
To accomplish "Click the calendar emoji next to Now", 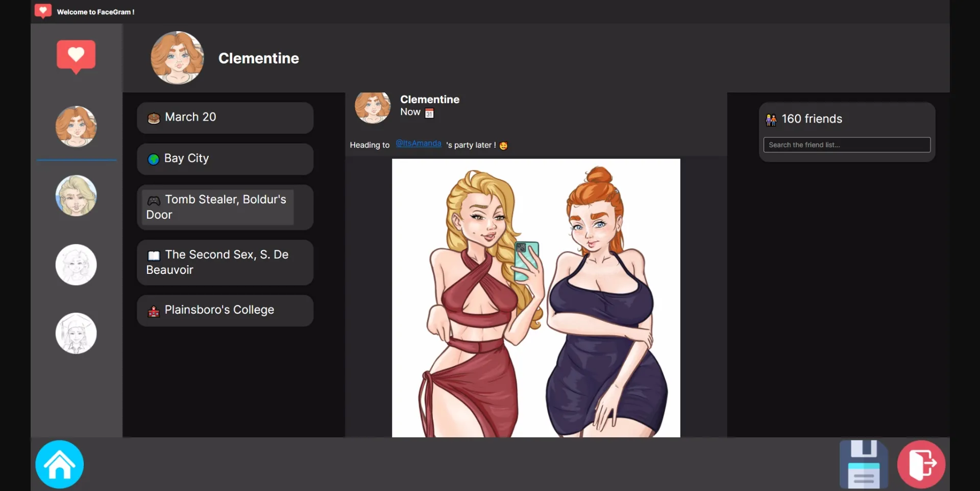I will point(430,113).
